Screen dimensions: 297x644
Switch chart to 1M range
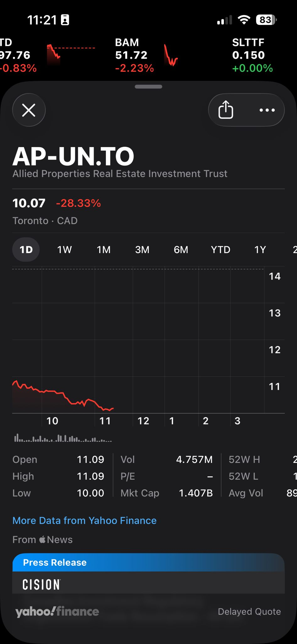click(104, 250)
